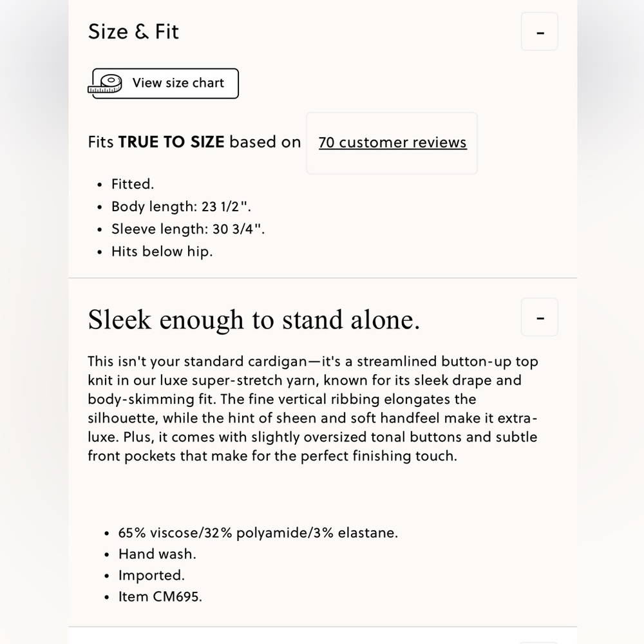
Task: Select the bold TRUE TO SIZE text
Action: (171, 142)
